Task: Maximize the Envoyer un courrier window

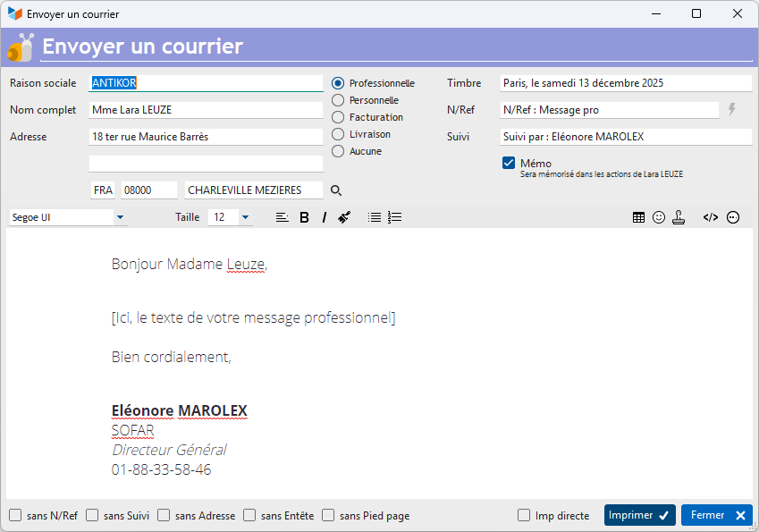Action: coord(696,13)
